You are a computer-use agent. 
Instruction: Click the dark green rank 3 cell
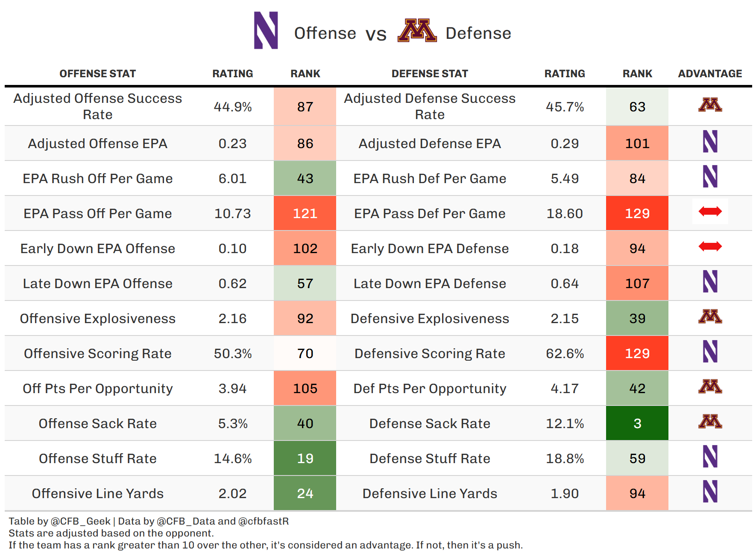coord(637,423)
